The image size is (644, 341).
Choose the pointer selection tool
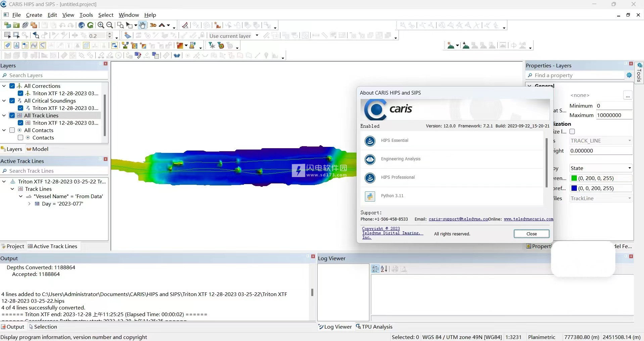(129, 25)
